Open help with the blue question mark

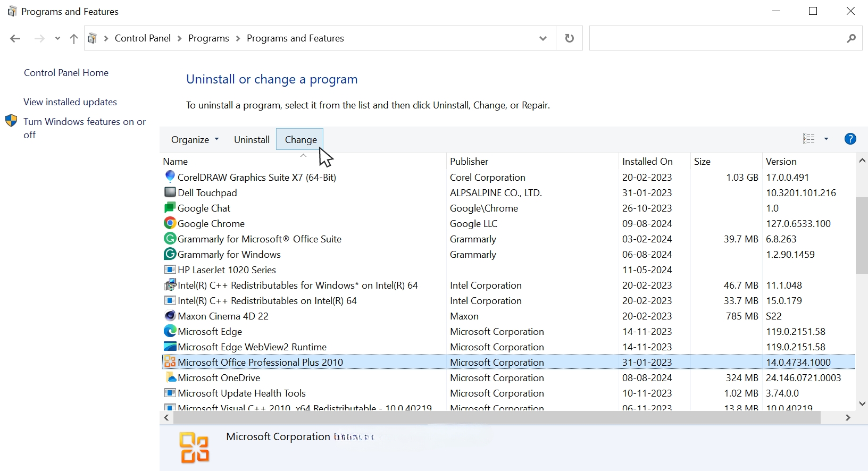[850, 139]
